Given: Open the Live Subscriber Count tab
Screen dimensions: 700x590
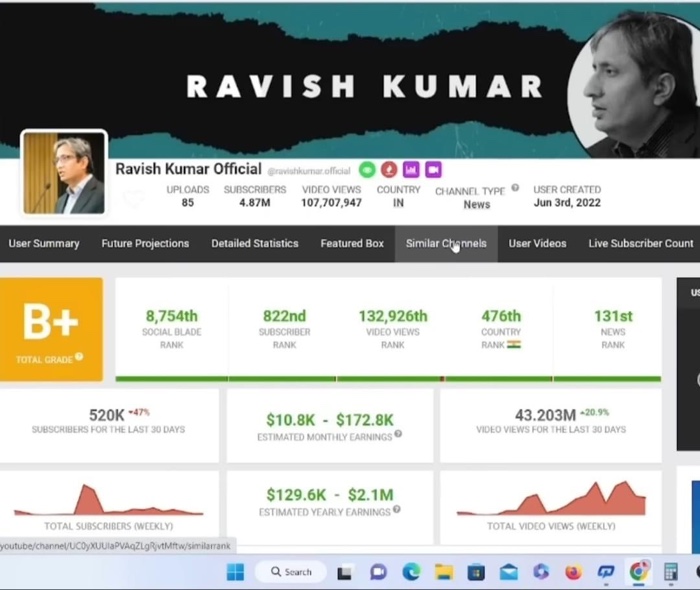Looking at the screenshot, I should tap(641, 244).
